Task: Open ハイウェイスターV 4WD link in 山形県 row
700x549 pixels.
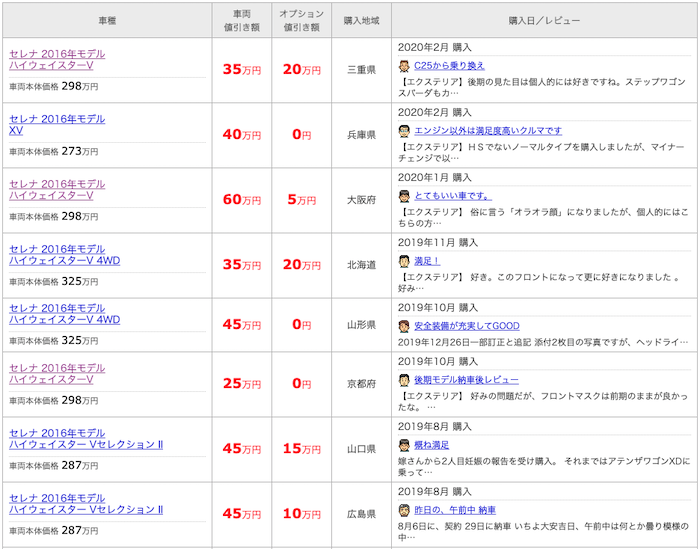Action: click(65, 314)
